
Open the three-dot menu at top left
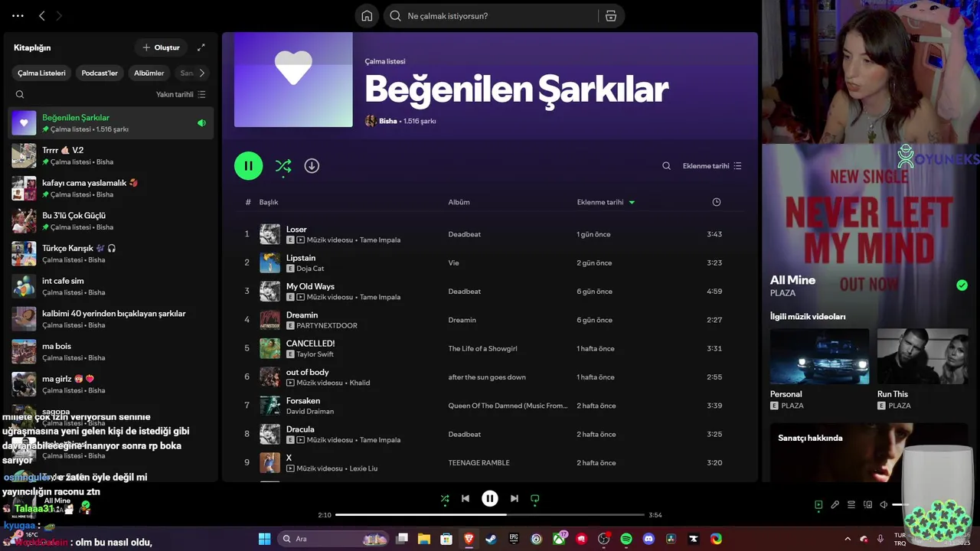point(18,15)
